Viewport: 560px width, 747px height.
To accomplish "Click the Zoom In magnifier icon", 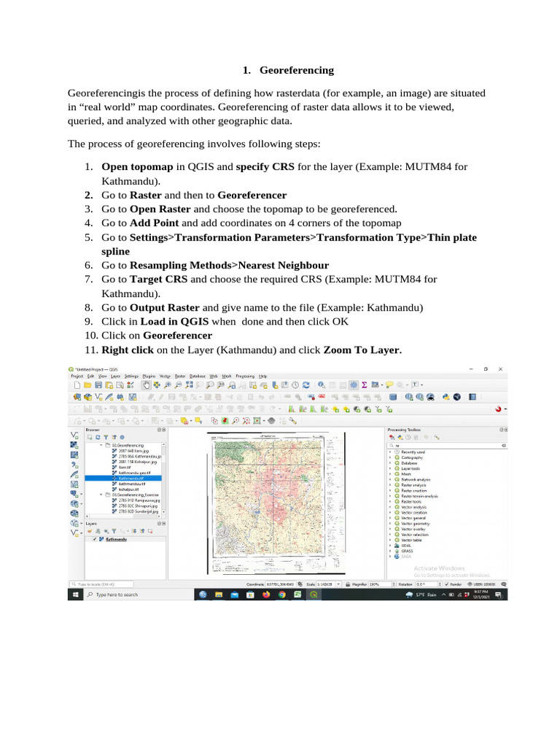I will coord(167,385).
